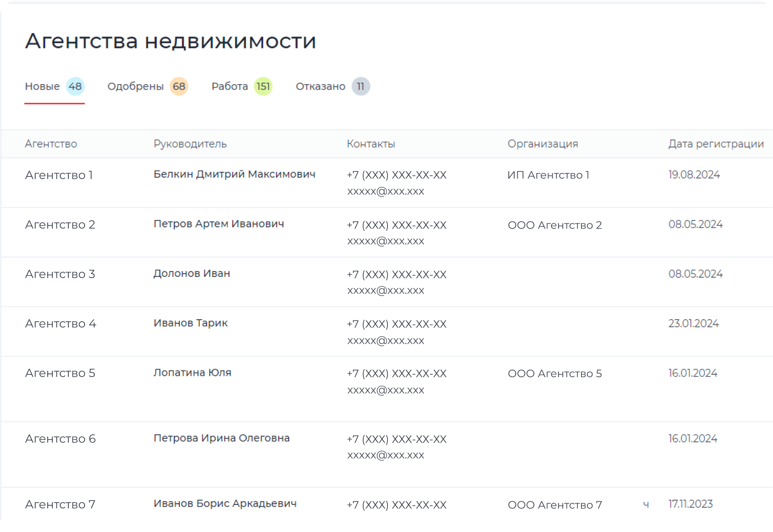773x532 pixels.
Task: Sort by the Дата регистрации column header
Action: pos(716,144)
